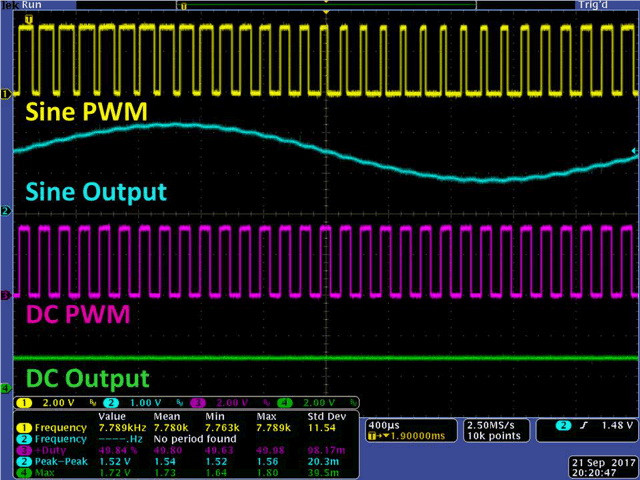The height and width of the screenshot is (480, 640).
Task: Click the bandwidth limit icon for channel 2
Action: [180, 403]
